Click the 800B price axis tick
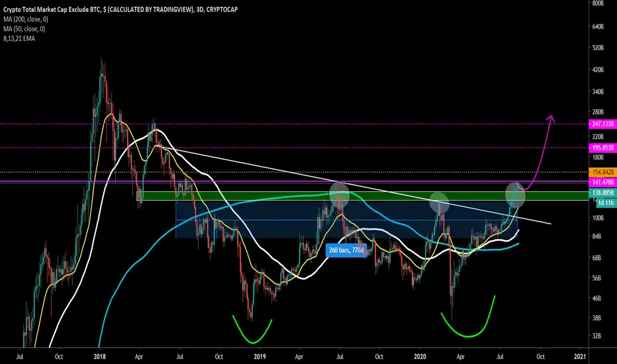Image resolution: width=617 pixels, height=364 pixels. 597,3
